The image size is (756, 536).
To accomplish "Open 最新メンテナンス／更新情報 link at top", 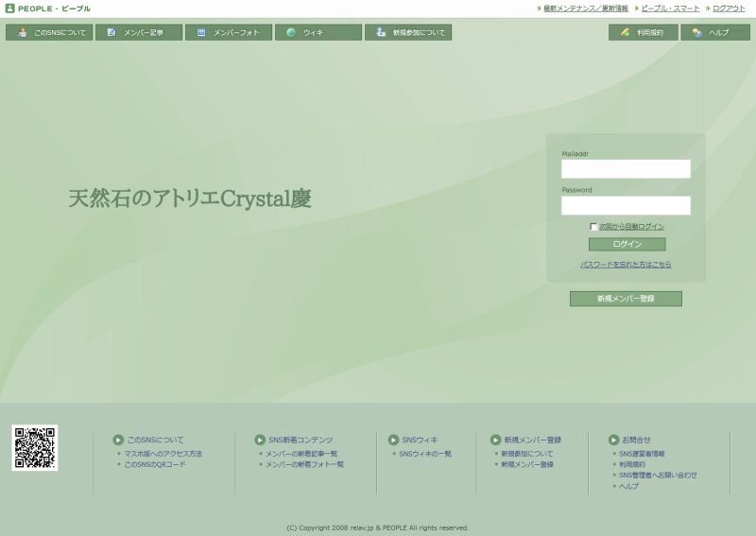I will coord(586,8).
